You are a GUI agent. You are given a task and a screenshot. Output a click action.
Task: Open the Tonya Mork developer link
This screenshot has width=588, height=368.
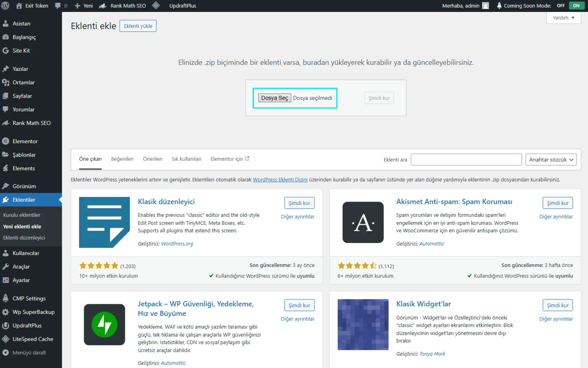point(432,354)
